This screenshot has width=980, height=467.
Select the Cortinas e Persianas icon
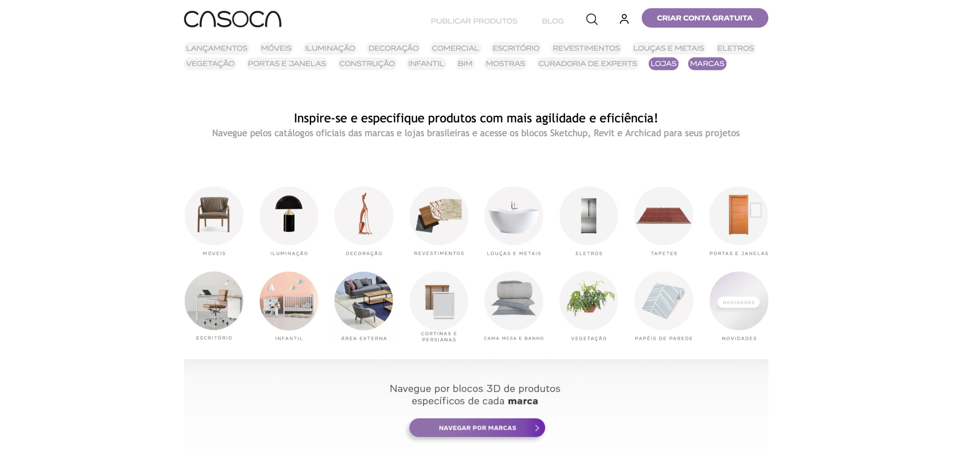click(439, 301)
